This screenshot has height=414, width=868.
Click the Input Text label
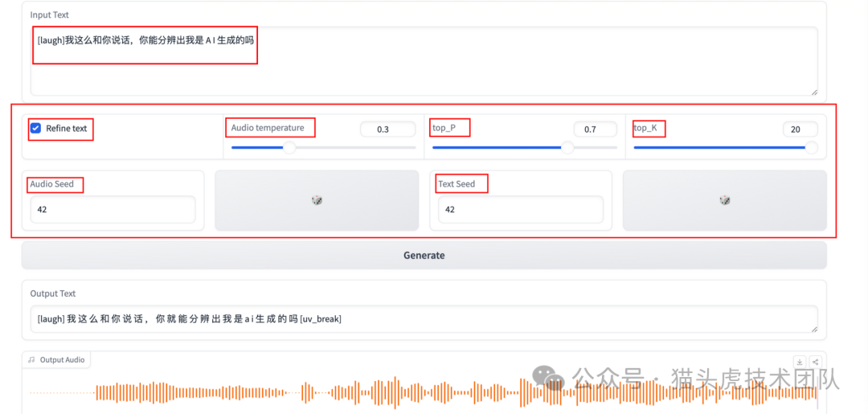[49, 15]
